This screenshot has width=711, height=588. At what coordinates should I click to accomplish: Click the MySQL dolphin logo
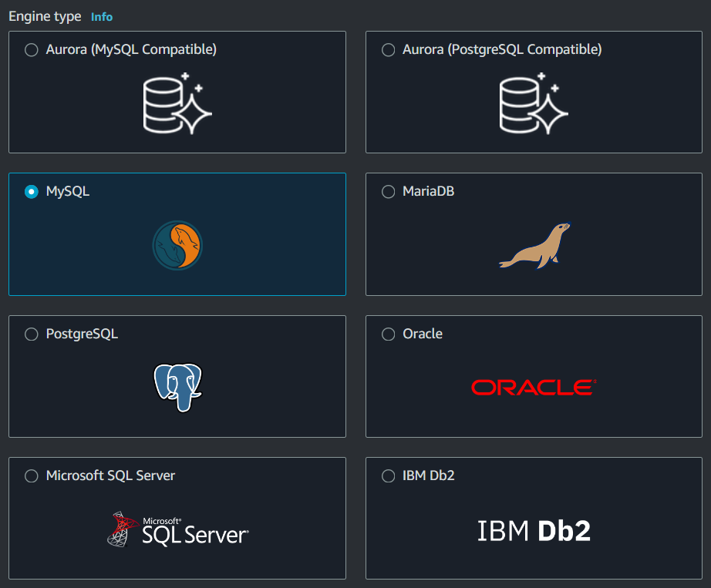point(177,245)
